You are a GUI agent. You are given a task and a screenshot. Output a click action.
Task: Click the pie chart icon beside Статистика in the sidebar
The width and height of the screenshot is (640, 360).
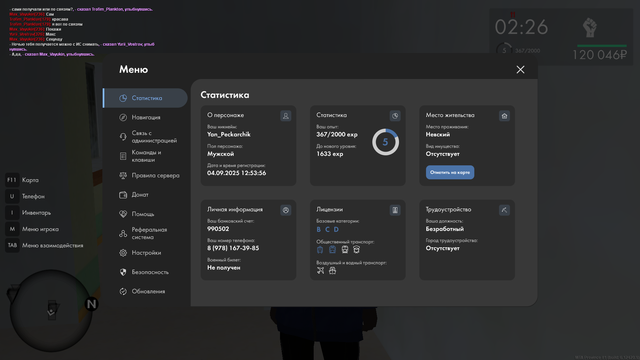pos(123,98)
